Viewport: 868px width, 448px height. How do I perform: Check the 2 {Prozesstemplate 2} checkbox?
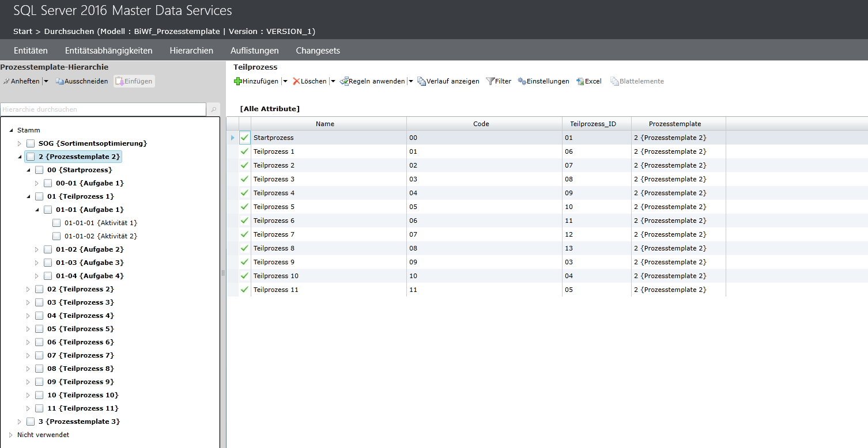click(x=31, y=157)
